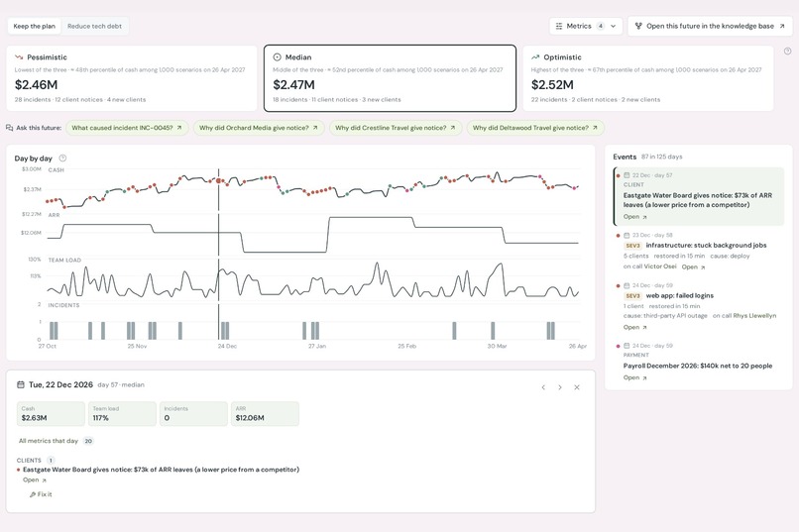799x532 pixels.
Task: Open the stuck background jobs incident
Action: (694, 266)
